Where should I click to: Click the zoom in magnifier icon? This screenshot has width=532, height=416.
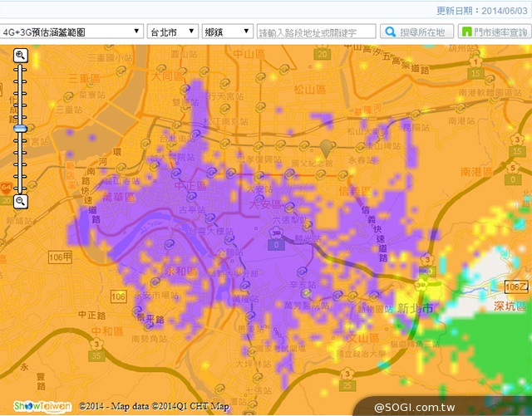coord(21,56)
